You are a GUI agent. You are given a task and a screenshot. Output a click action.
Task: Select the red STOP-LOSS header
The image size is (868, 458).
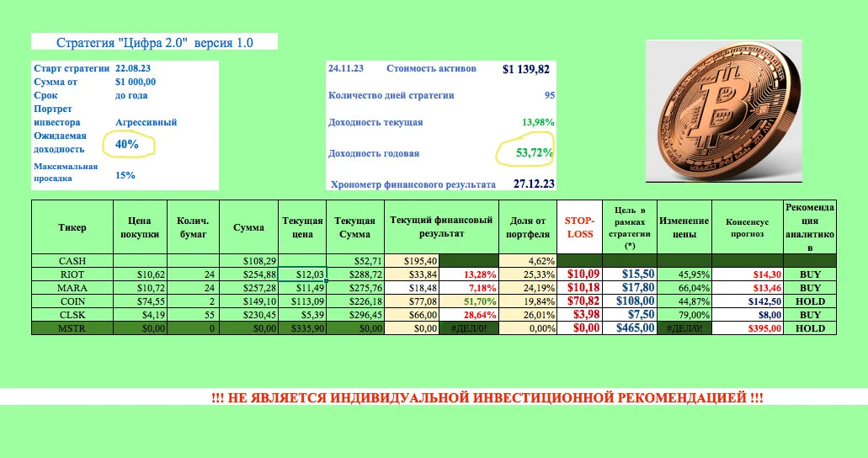(x=579, y=227)
